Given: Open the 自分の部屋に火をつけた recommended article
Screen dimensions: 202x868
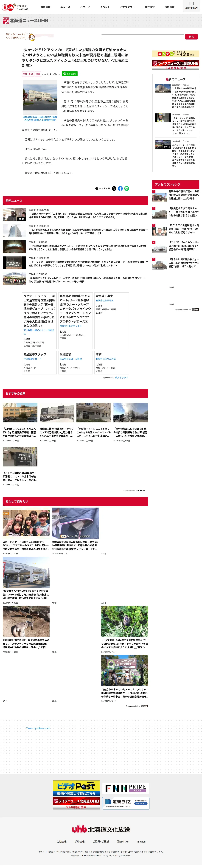Looking at the screenshot, I should (131, 423).
